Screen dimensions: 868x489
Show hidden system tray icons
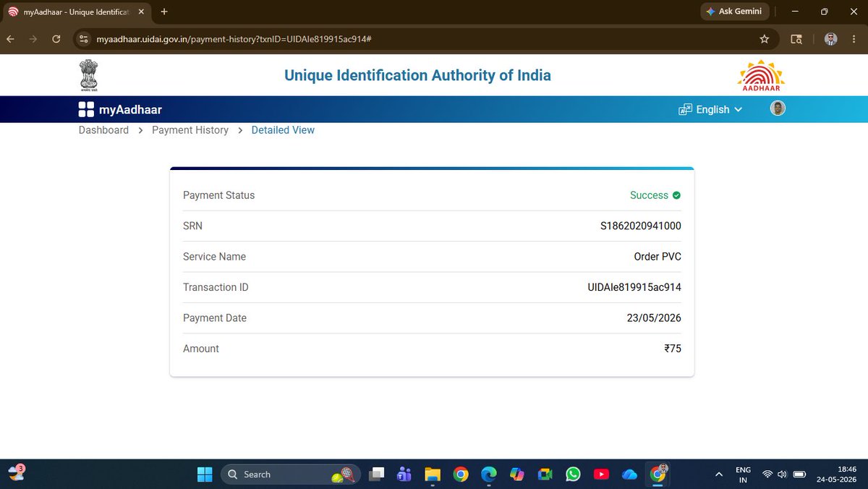pos(718,475)
